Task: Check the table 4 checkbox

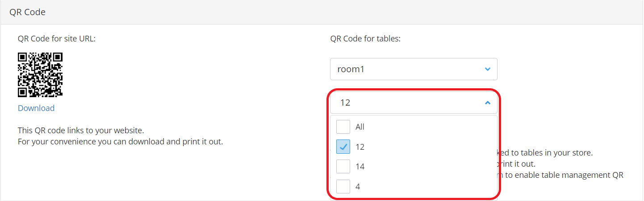Action: 343,186
